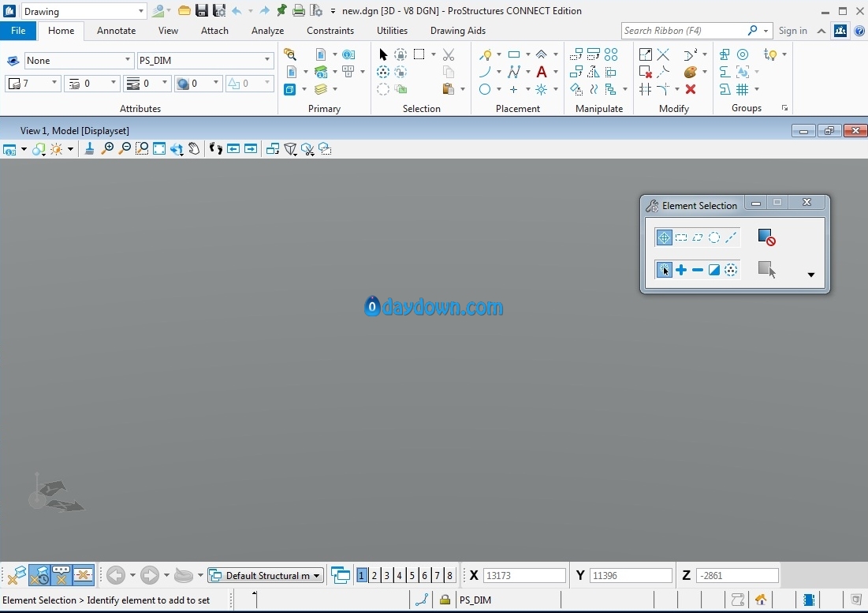Click Zoom Out magnifier in view toolbar

pyautogui.click(x=125, y=148)
